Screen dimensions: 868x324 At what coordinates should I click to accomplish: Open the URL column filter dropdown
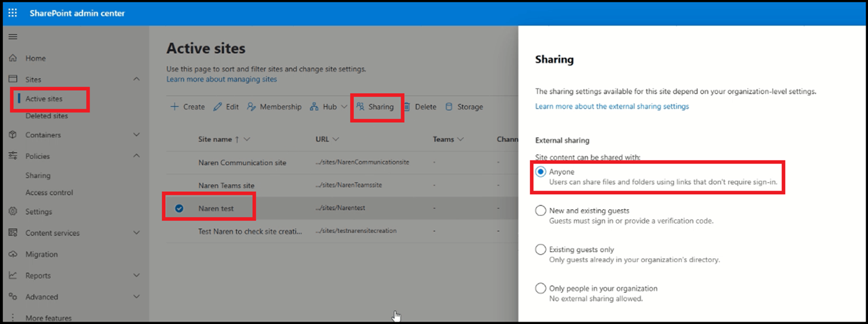[x=336, y=139]
